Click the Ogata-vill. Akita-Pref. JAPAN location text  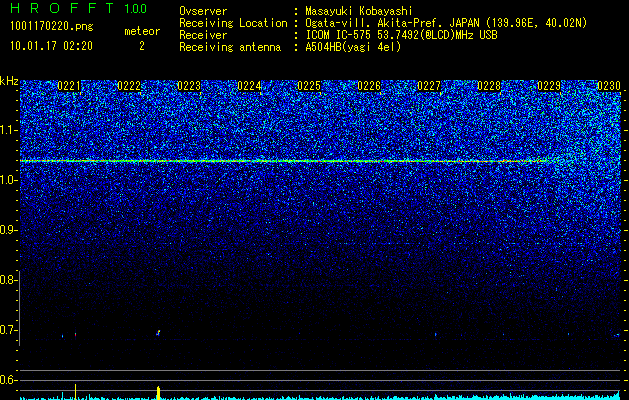(x=446, y=23)
